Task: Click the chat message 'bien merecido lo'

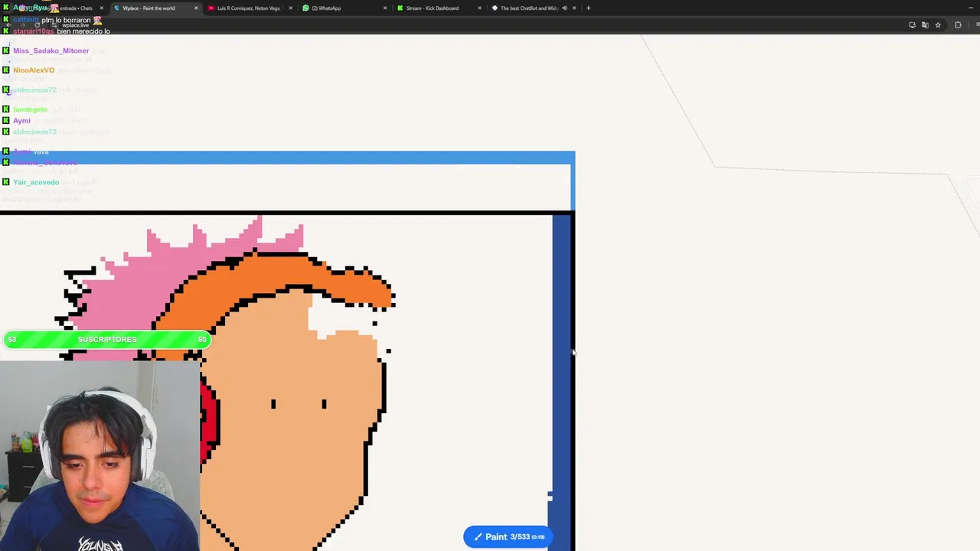Action: tap(83, 31)
